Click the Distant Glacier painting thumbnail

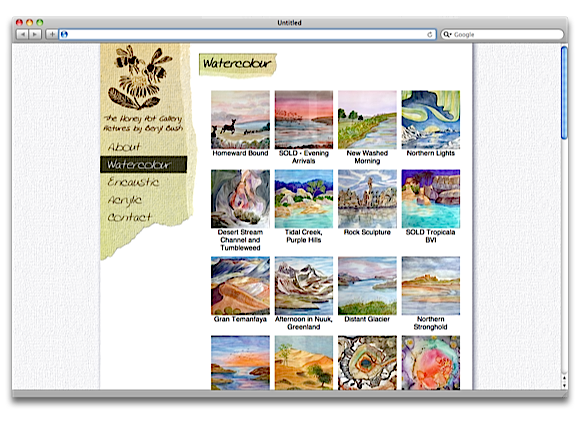point(367,286)
